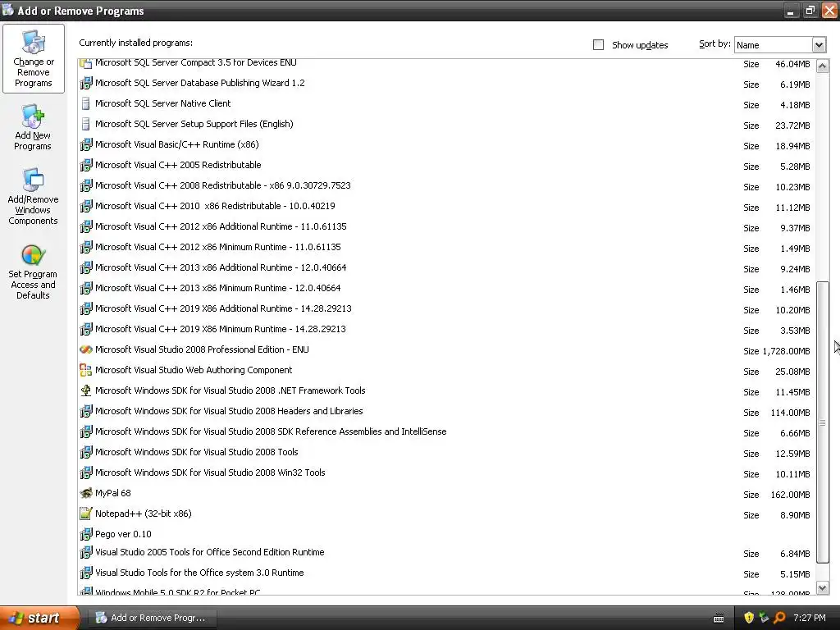
Task: Open the Sort by dropdown
Action: coord(818,45)
